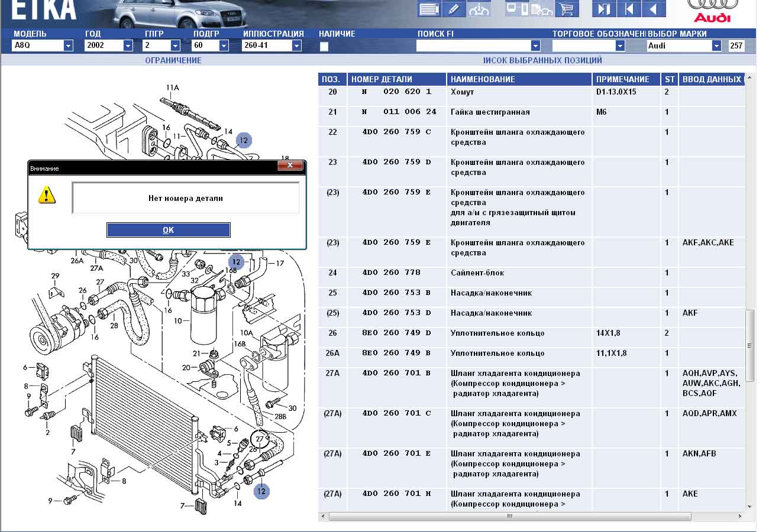The height and width of the screenshot is (532, 769).
Task: Click the computer and phone icon
Action: click(x=517, y=9)
